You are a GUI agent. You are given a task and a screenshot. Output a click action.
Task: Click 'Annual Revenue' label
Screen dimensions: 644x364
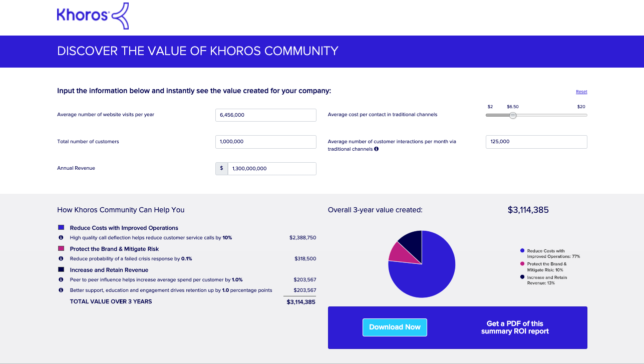coord(76,168)
